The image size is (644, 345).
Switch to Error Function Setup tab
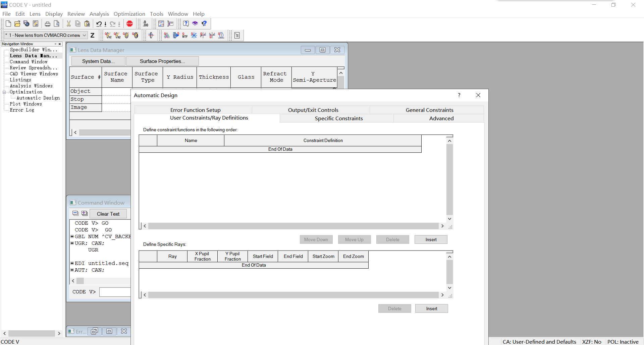(195, 110)
